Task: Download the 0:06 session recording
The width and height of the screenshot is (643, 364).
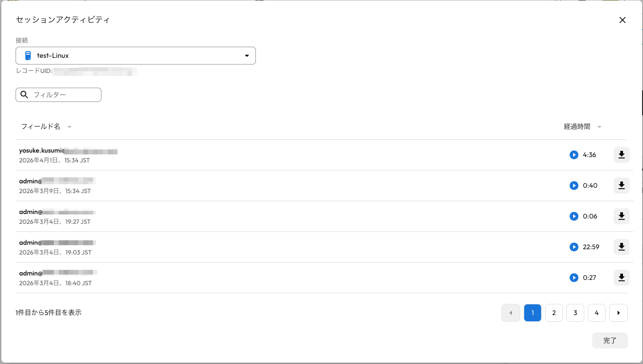Action: (621, 216)
